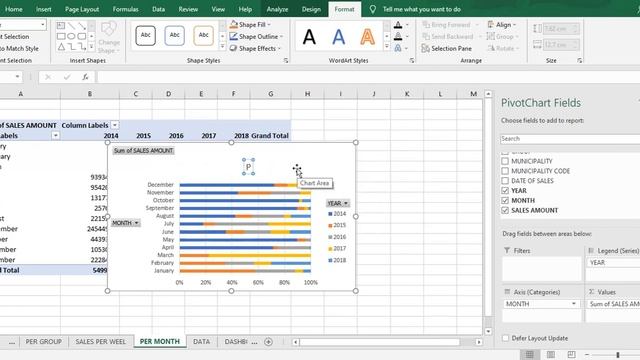Open the Text Effects control
Viewport: 640px width, 360px height.
coord(401,48)
